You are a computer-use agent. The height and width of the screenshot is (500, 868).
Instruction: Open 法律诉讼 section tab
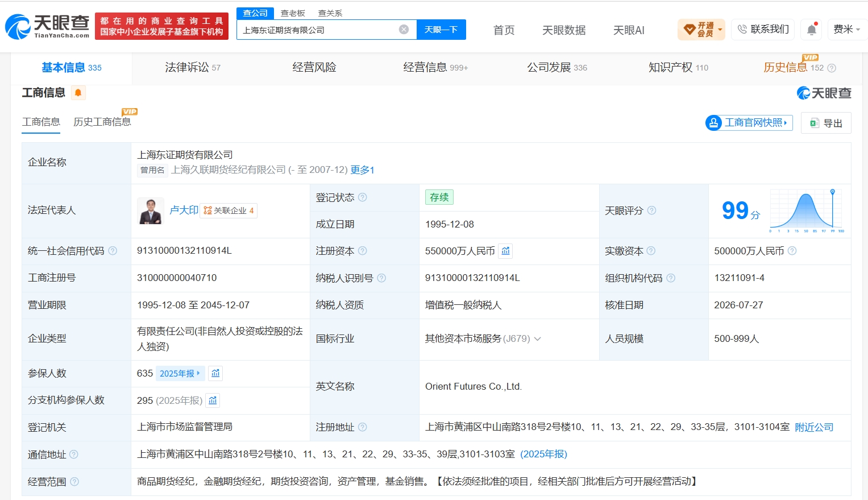click(193, 68)
